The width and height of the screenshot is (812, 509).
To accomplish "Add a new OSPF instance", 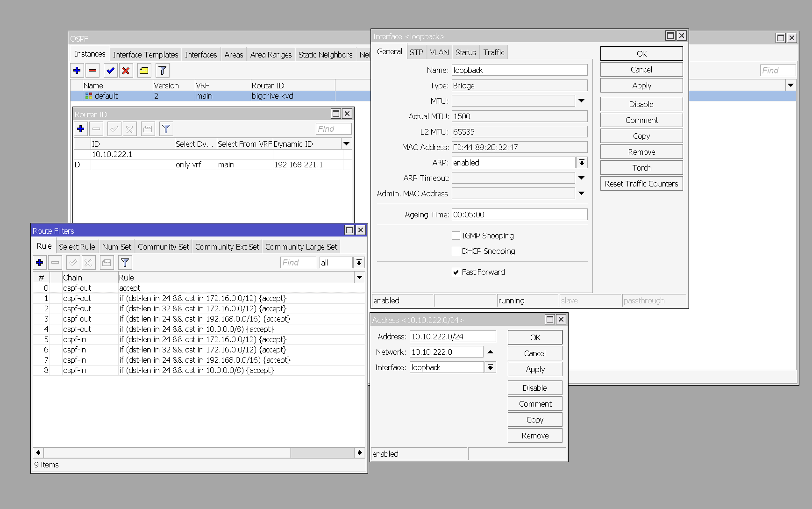I will coord(77,70).
